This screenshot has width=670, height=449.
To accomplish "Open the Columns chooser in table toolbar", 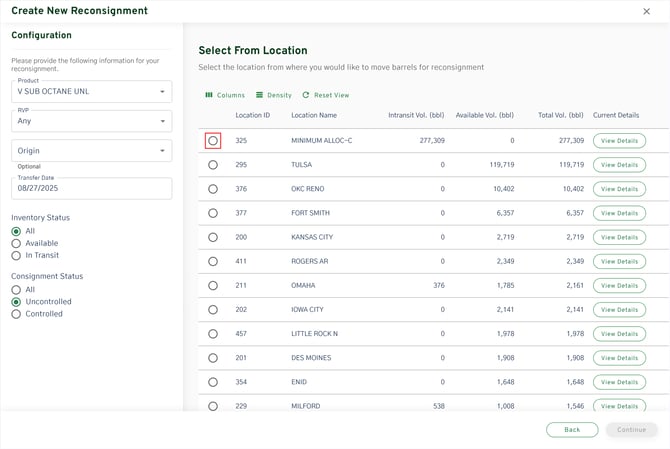I will (225, 95).
